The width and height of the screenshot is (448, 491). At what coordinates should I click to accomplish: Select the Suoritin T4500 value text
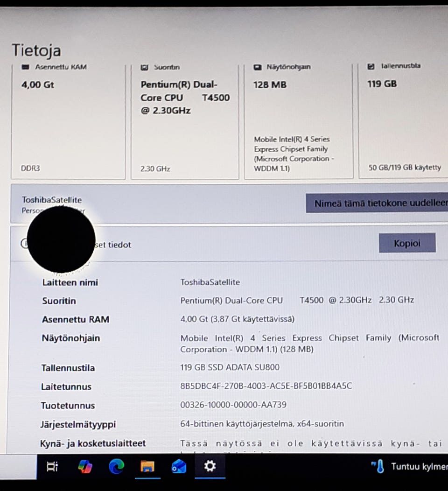(x=297, y=300)
